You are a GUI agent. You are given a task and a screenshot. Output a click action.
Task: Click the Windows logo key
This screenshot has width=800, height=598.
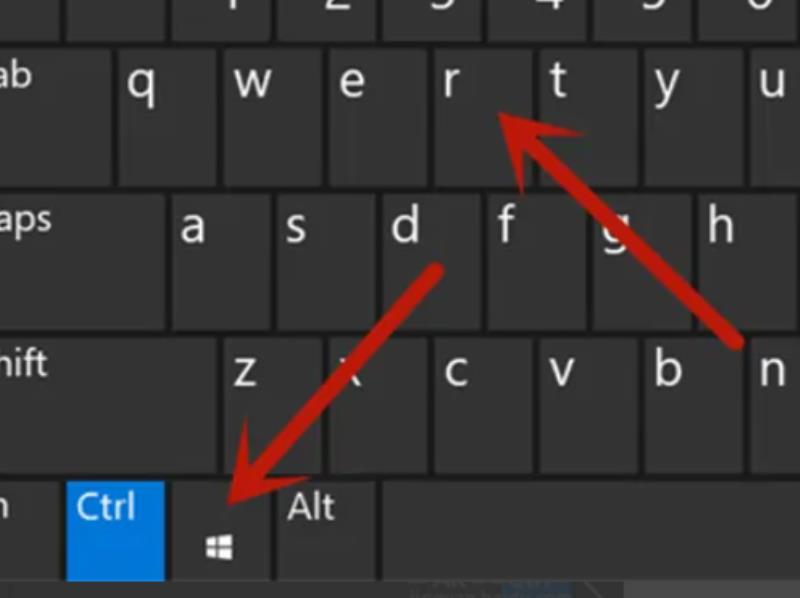220,531
